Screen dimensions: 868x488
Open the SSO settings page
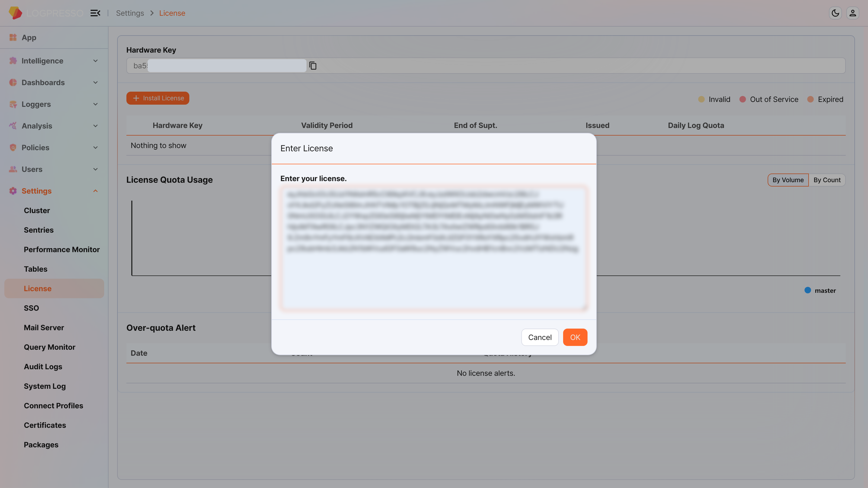pos(31,308)
